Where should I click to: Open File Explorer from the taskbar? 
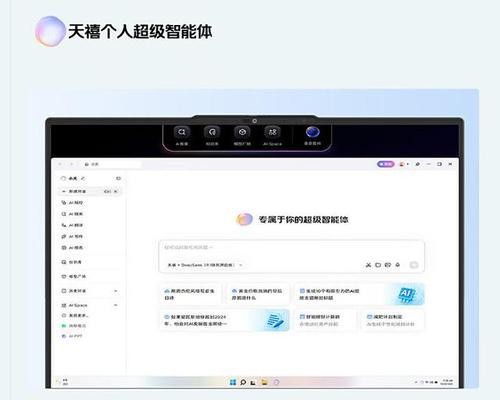click(264, 382)
